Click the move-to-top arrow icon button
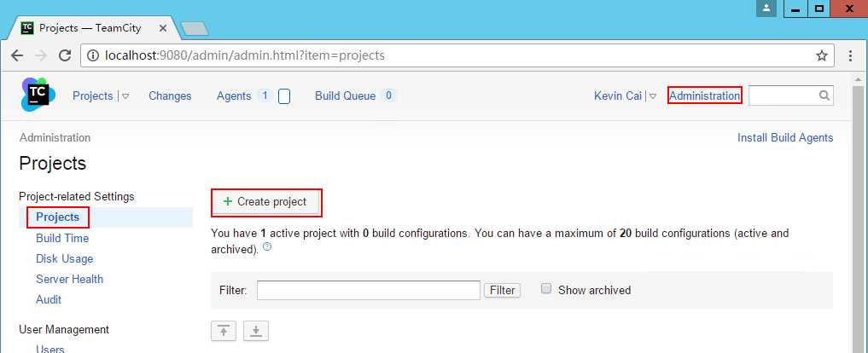 point(224,331)
